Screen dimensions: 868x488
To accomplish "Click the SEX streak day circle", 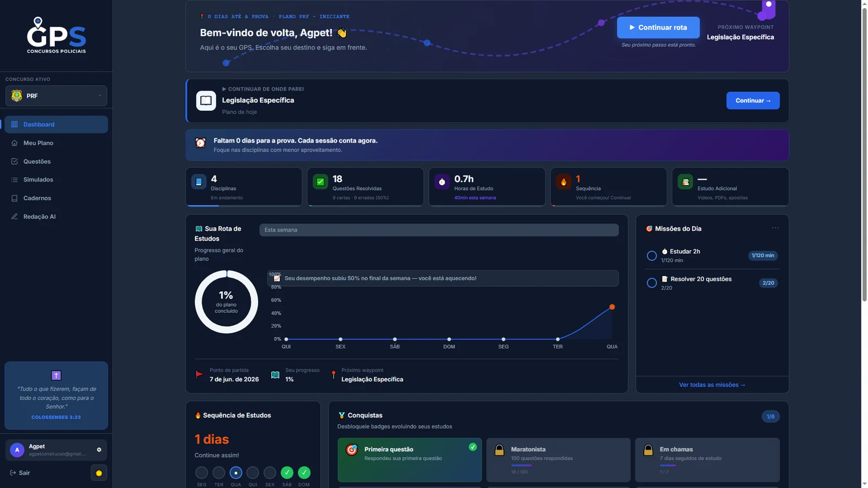I will point(270,473).
